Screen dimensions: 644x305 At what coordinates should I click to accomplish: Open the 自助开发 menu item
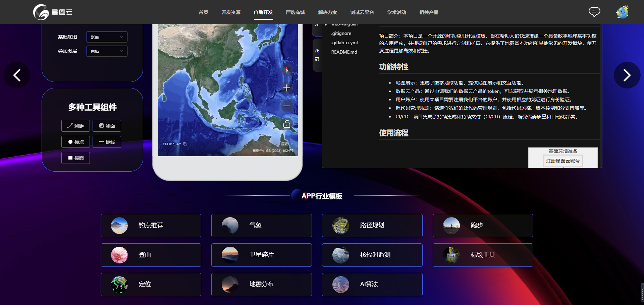tap(263, 12)
